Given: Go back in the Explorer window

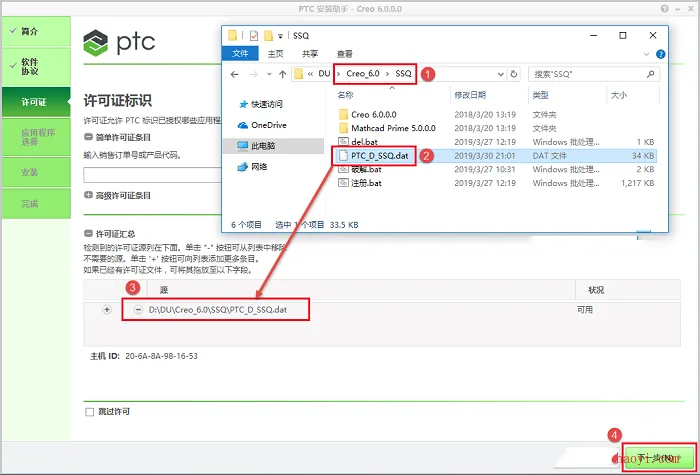Looking at the screenshot, I should [x=235, y=74].
